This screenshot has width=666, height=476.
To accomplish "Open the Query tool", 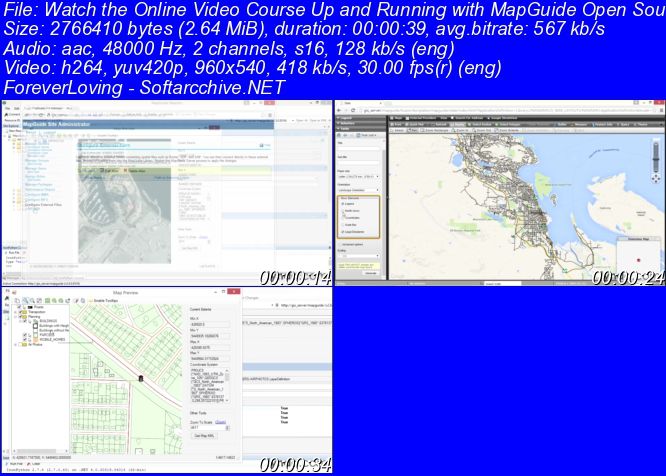I will tap(625, 124).
